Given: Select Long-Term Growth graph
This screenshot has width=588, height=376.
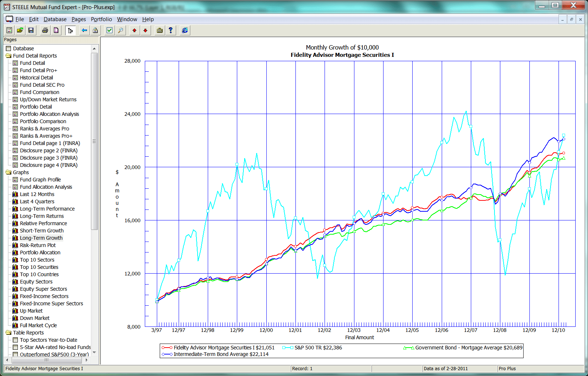Looking at the screenshot, I should [x=41, y=238].
